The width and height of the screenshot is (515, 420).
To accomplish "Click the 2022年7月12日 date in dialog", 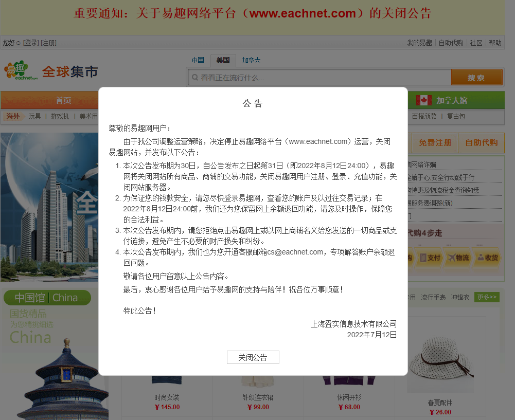I will (372, 335).
